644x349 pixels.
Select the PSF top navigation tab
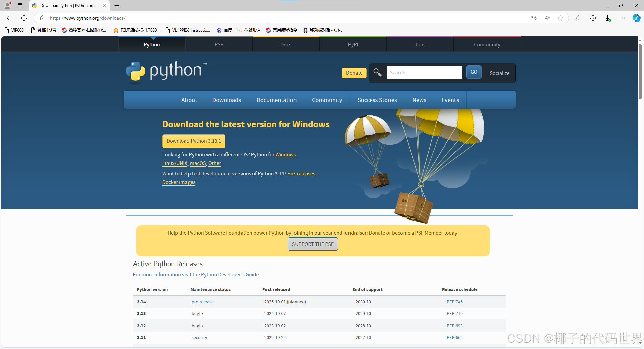219,44
